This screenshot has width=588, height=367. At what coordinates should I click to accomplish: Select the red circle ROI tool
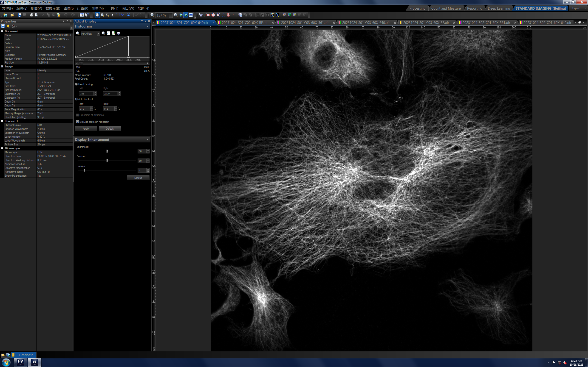tap(213, 15)
